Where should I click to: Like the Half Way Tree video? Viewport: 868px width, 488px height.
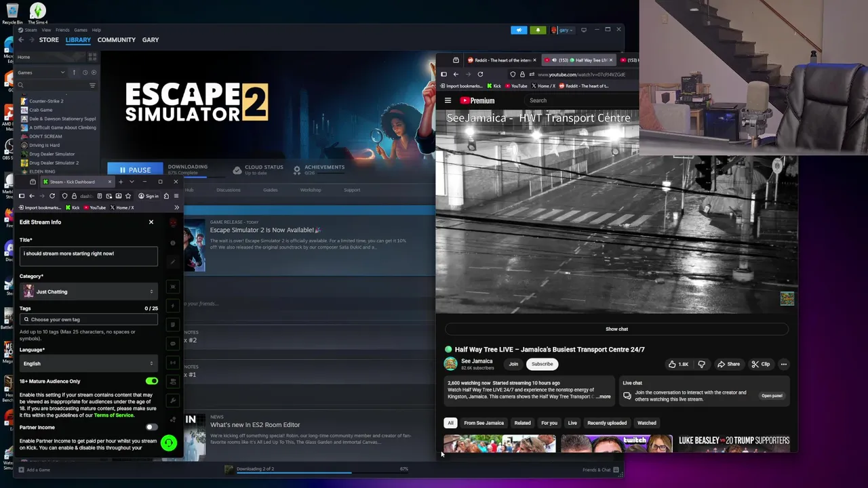[x=678, y=364]
